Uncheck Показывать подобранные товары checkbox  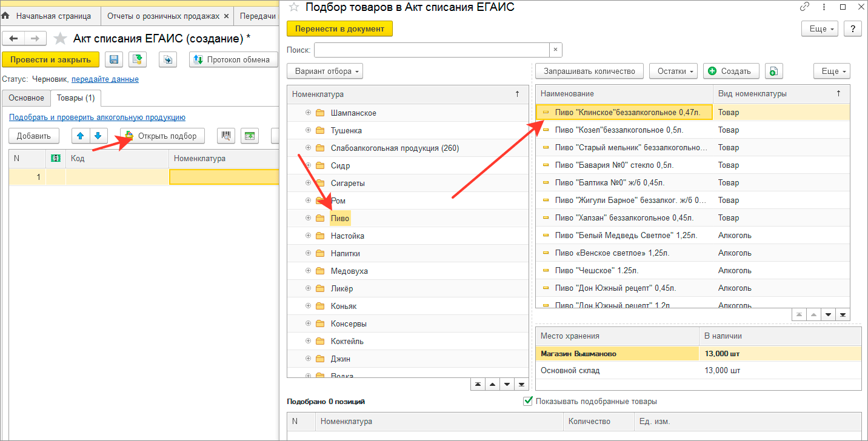(x=527, y=401)
